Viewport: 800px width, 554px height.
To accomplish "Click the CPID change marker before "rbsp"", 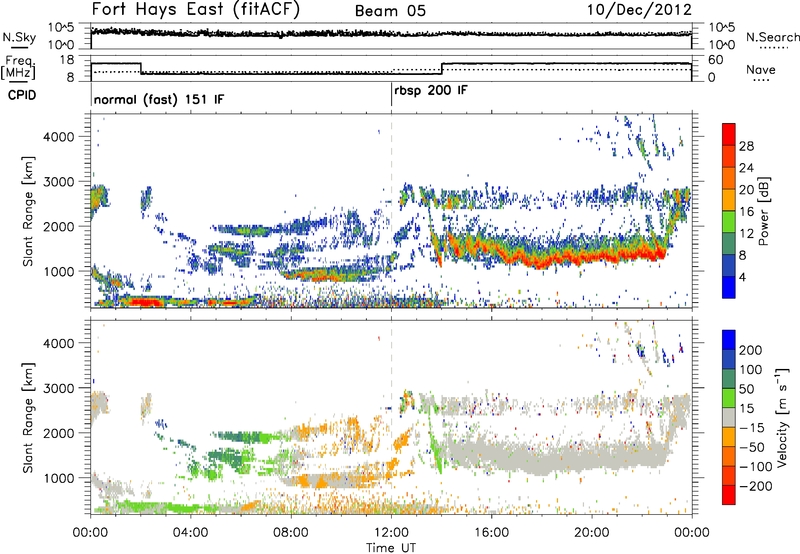I will [391, 94].
